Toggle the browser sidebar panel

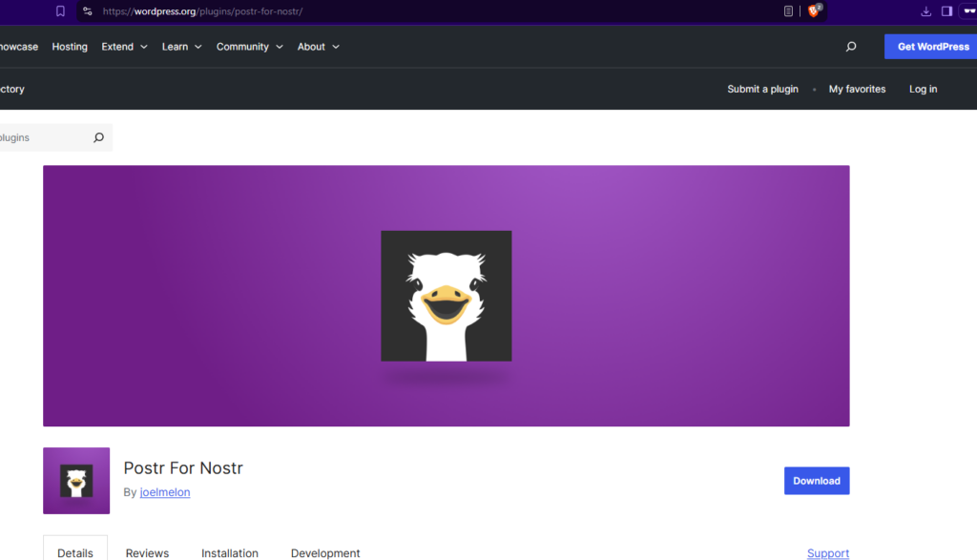946,10
